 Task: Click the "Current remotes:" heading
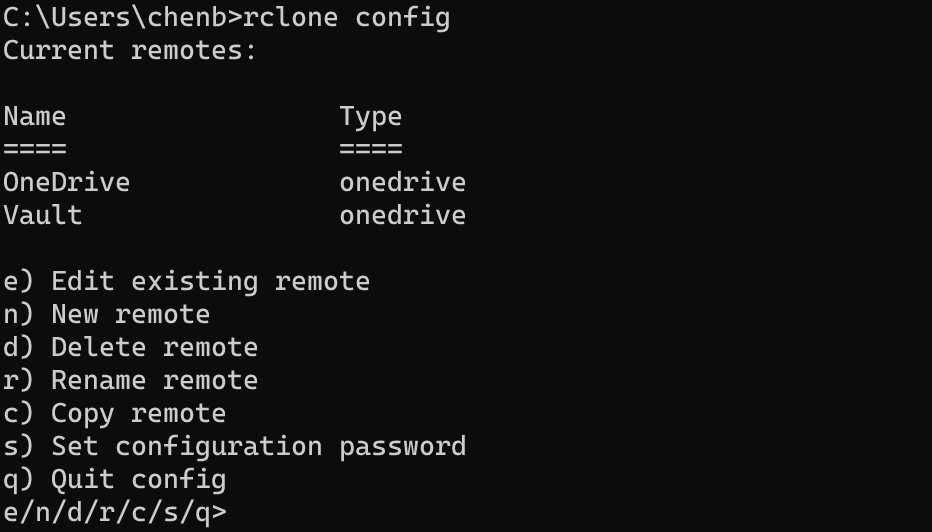click(130, 50)
